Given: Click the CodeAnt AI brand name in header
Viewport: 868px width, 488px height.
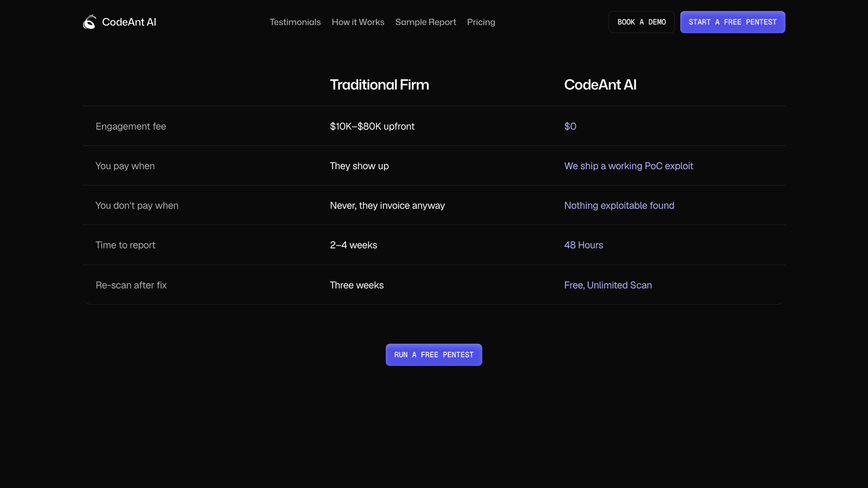Looking at the screenshot, I should pyautogui.click(x=129, y=22).
